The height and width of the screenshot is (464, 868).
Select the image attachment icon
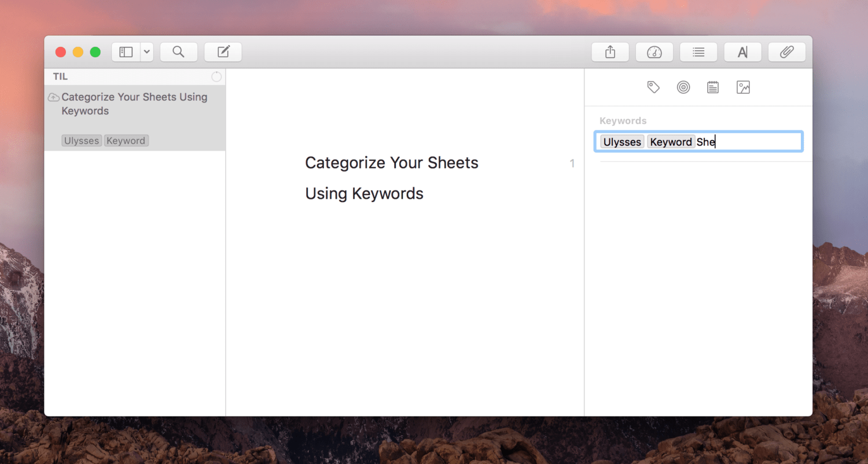coord(743,87)
